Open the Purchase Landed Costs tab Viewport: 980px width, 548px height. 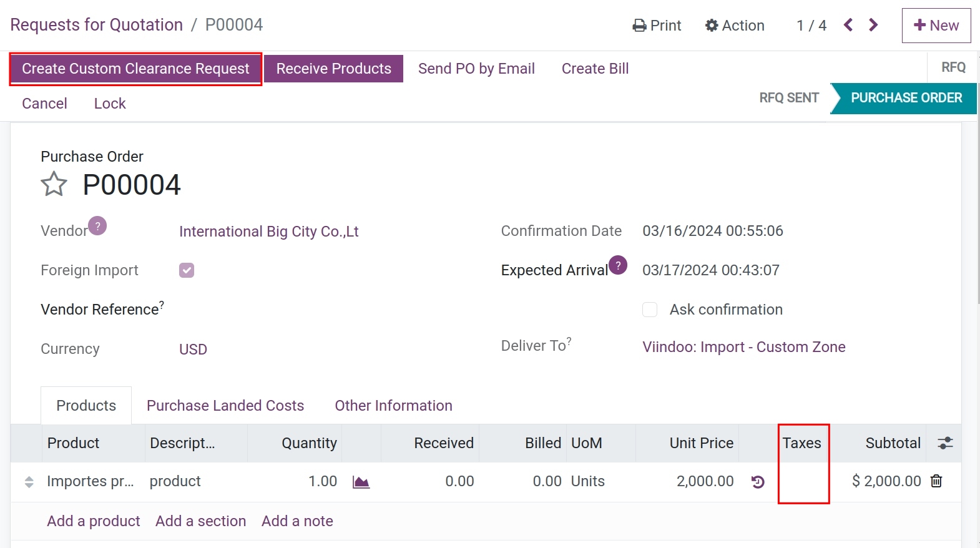(x=225, y=406)
